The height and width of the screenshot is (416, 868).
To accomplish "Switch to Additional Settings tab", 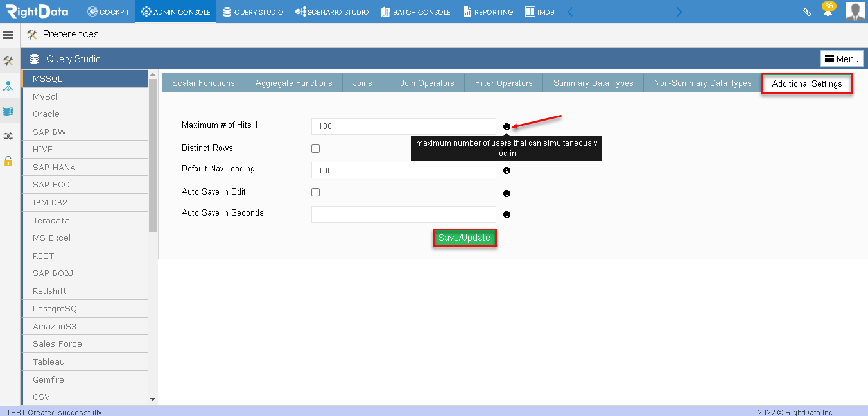I will [x=807, y=83].
